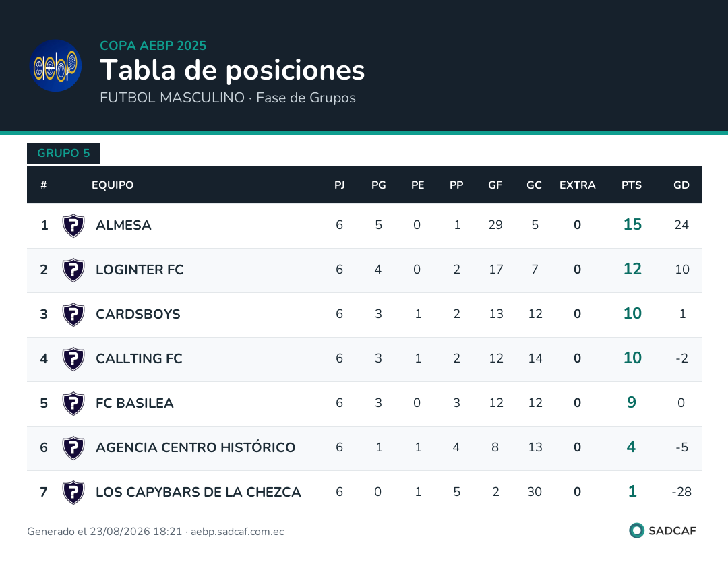The width and height of the screenshot is (728, 566).
Task: Click FC BASILEA shield icon
Action: 73,404
